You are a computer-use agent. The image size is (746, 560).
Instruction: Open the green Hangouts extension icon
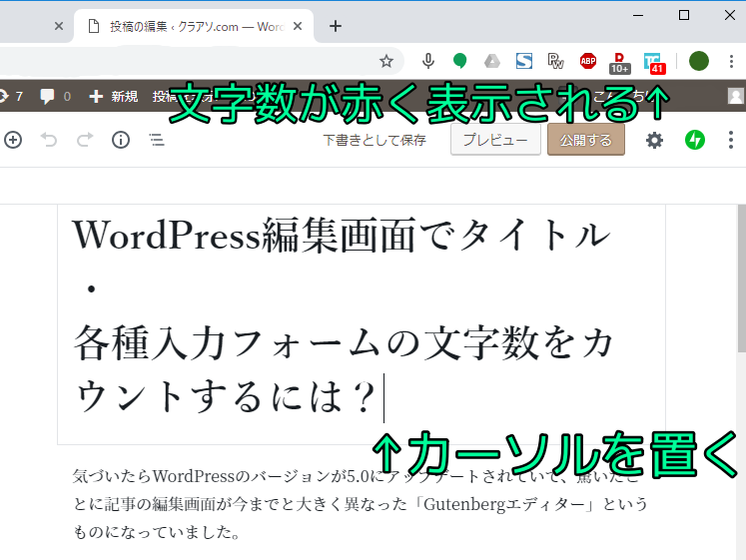[459, 61]
